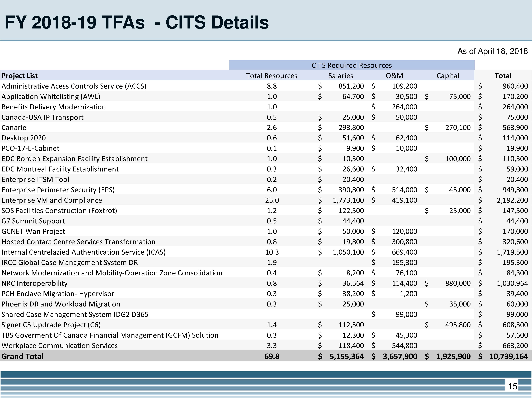Select PCH Enclave Migration O&M value 1,200
Viewport: 532px width, 399px height.
click(408, 294)
